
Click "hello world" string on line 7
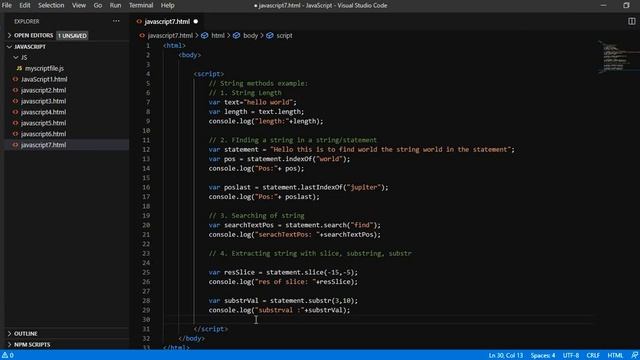coord(268,102)
